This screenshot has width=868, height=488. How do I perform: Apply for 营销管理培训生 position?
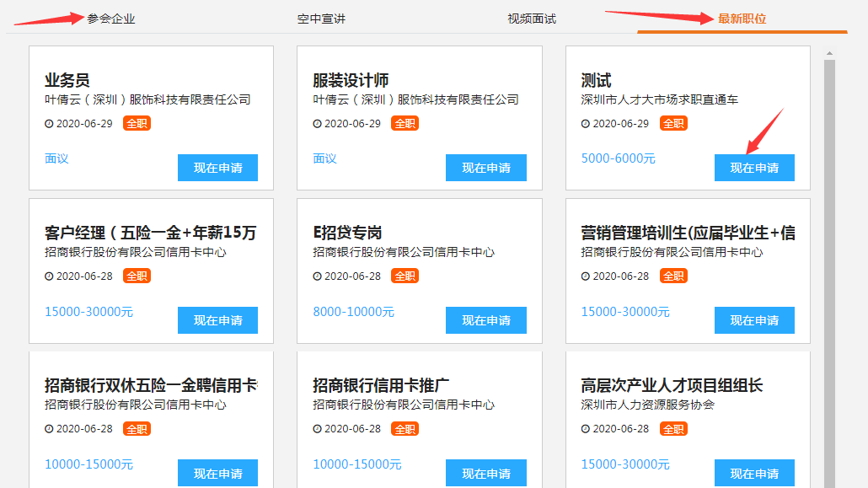[x=754, y=320]
